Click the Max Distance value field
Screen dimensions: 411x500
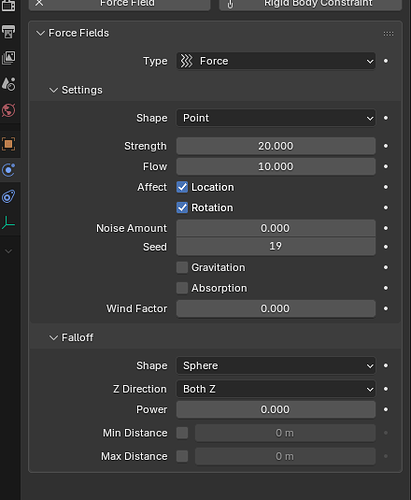pos(285,456)
